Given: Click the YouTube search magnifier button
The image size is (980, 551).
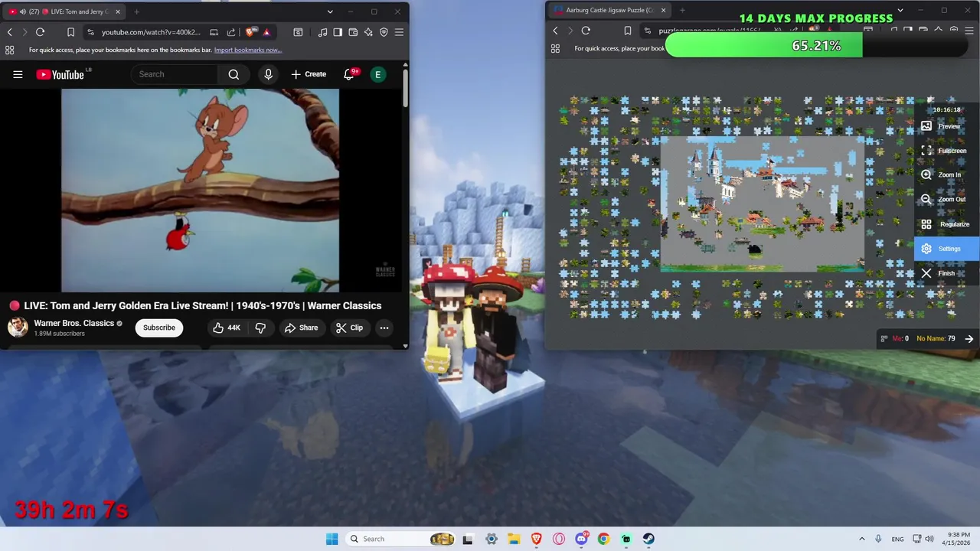Looking at the screenshot, I should [234, 74].
